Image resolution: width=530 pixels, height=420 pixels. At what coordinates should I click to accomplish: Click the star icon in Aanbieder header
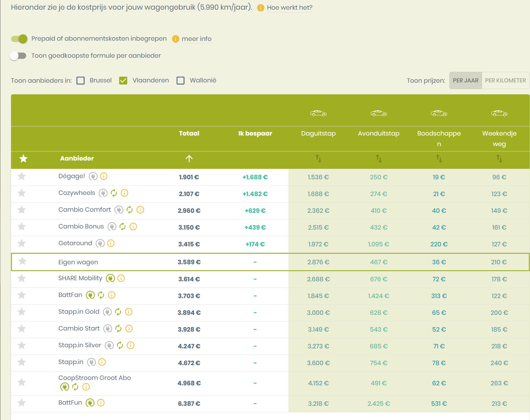23,159
